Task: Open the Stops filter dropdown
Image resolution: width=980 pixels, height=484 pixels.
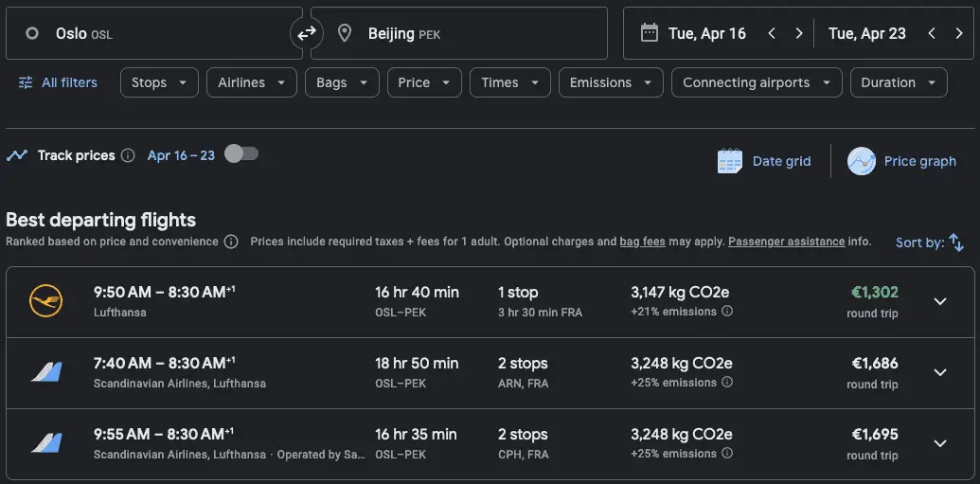Action: click(x=159, y=82)
